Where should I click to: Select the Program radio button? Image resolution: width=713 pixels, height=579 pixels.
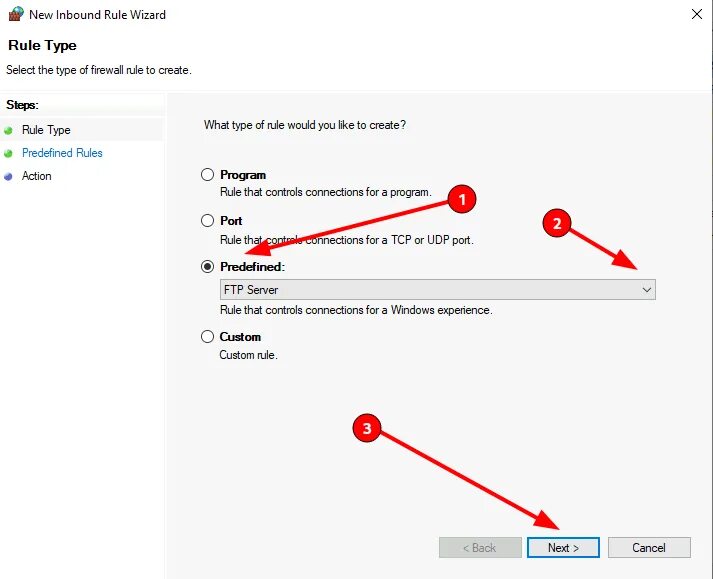tap(207, 175)
